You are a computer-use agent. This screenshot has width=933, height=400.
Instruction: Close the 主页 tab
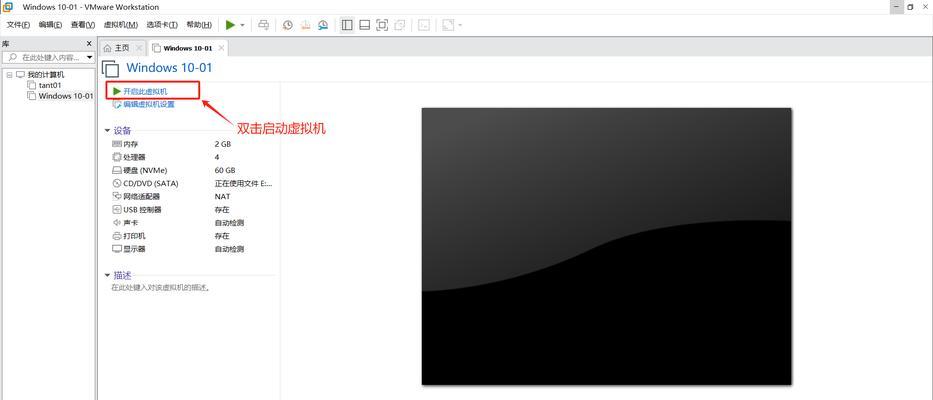[x=139, y=48]
